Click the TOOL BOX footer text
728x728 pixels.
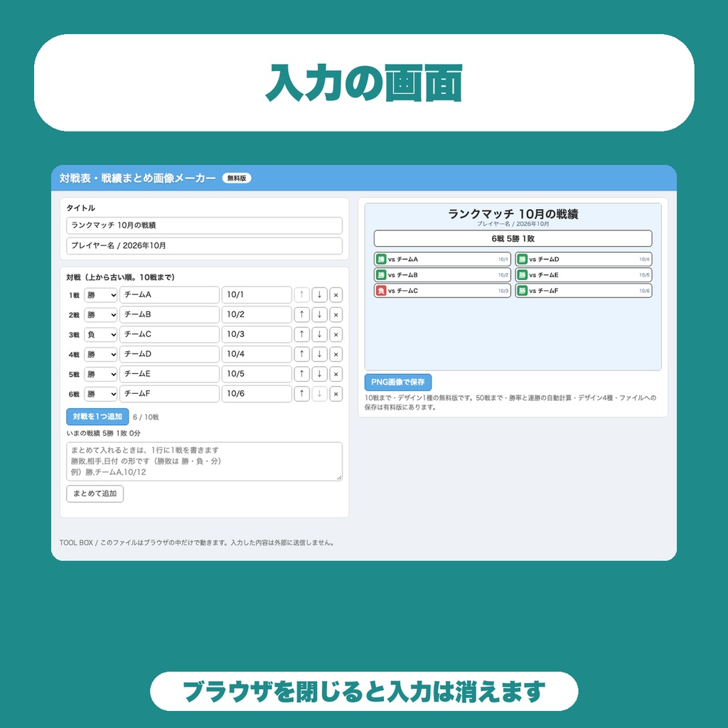click(198, 542)
